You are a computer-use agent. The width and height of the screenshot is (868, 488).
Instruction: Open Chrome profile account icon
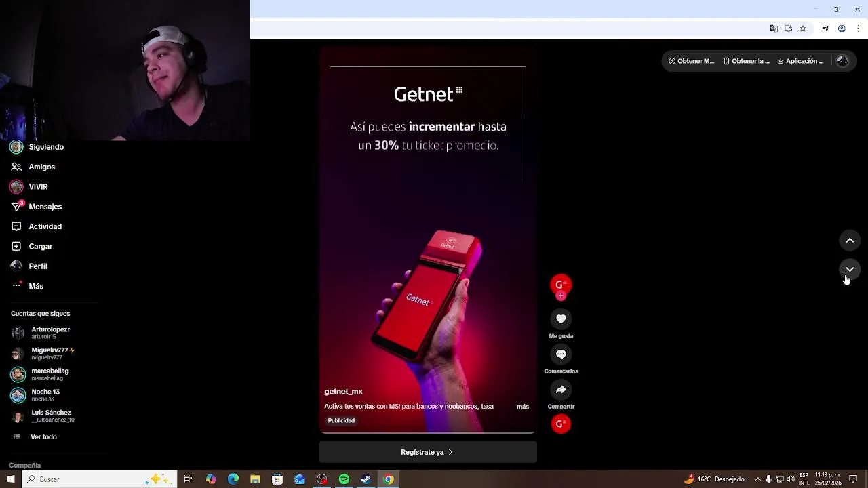pyautogui.click(x=842, y=28)
